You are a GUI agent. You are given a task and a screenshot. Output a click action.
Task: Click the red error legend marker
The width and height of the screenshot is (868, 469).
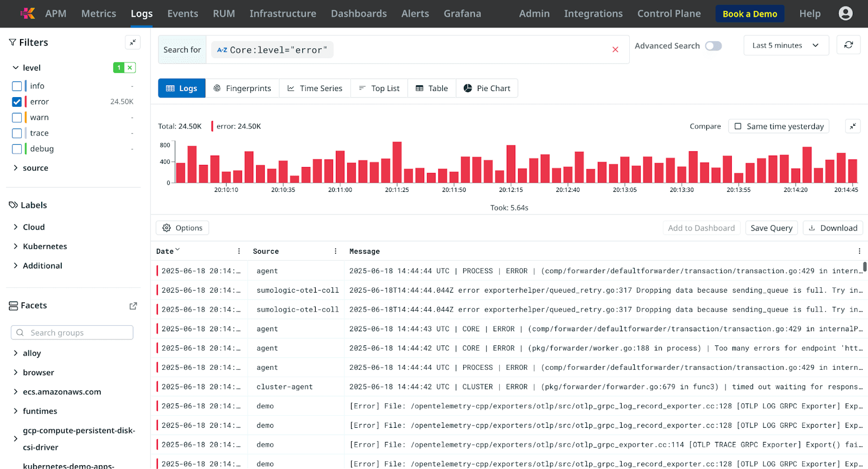click(212, 126)
